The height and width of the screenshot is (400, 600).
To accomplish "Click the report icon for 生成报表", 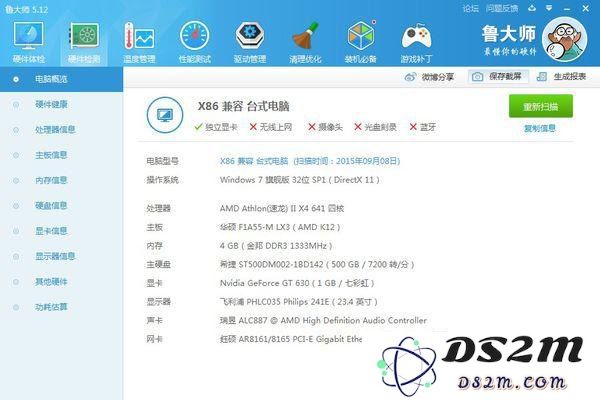I will (541, 77).
